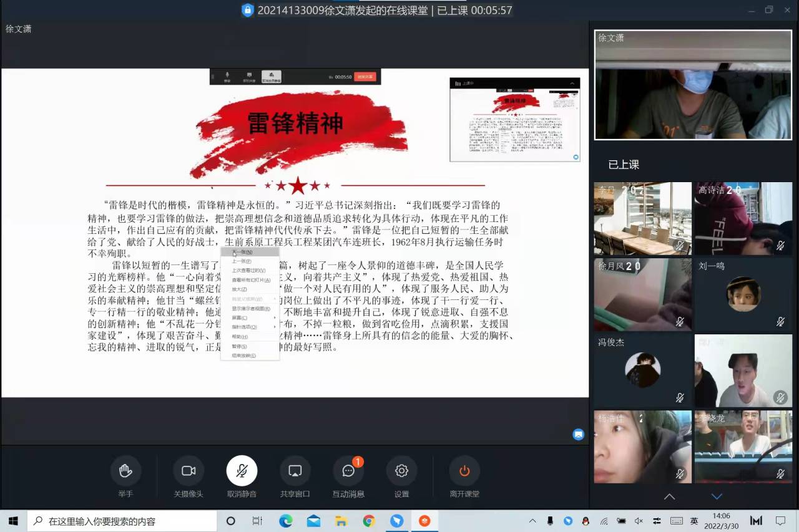Click the blue shield icon in title bar

coord(248,11)
